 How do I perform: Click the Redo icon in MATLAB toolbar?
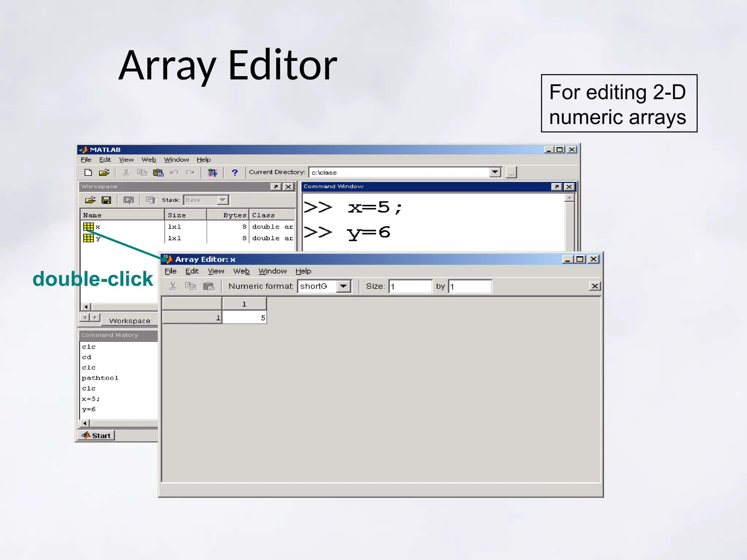190,172
